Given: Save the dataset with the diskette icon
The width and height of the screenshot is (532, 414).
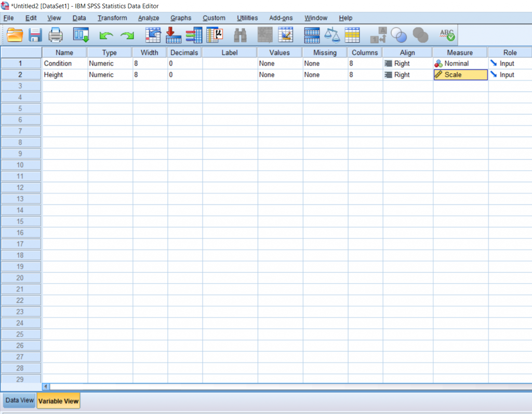Looking at the screenshot, I should coord(34,35).
